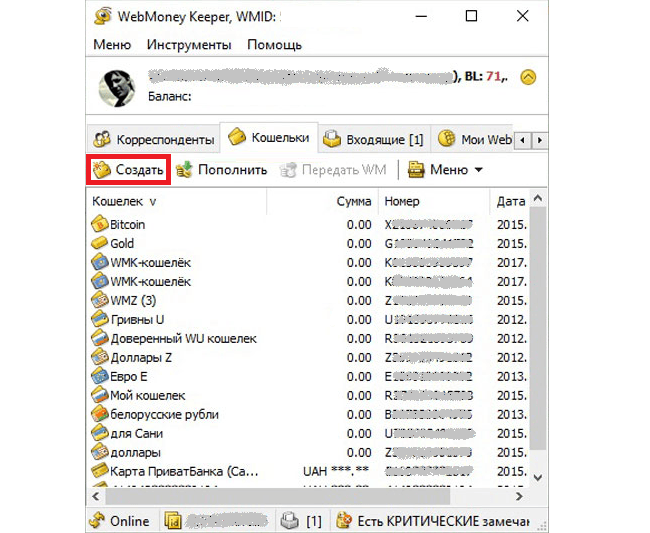This screenshot has height=533, width=650.
Task: Sort by the Сумма column header
Action: click(323, 201)
